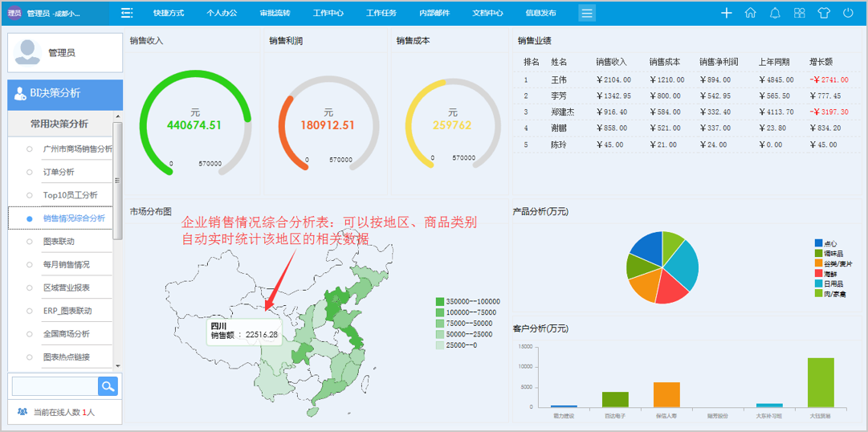Click 陈玲 in sales ranking table
Image resolution: width=868 pixels, height=432 pixels.
559,145
